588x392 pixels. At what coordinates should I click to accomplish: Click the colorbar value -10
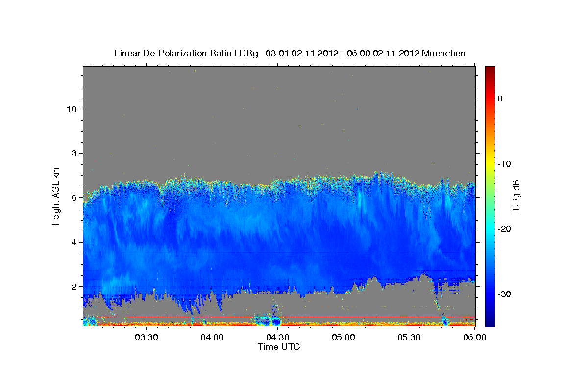[x=505, y=164]
